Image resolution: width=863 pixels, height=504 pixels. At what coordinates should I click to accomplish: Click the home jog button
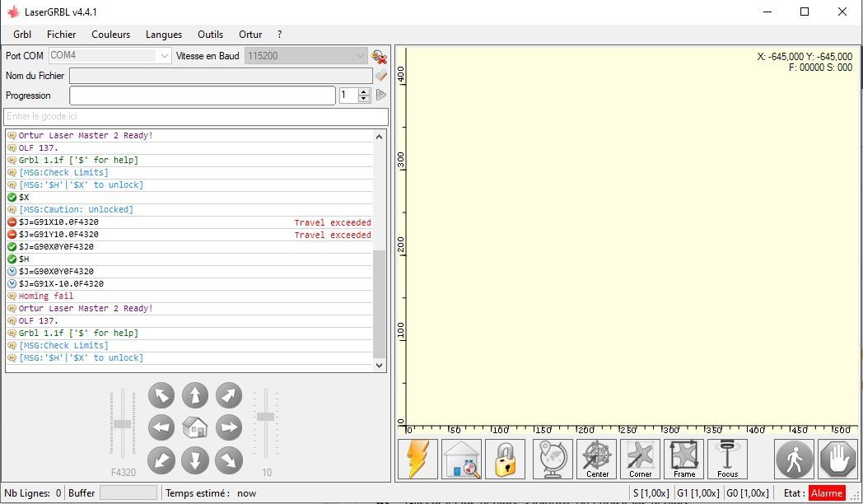195,427
